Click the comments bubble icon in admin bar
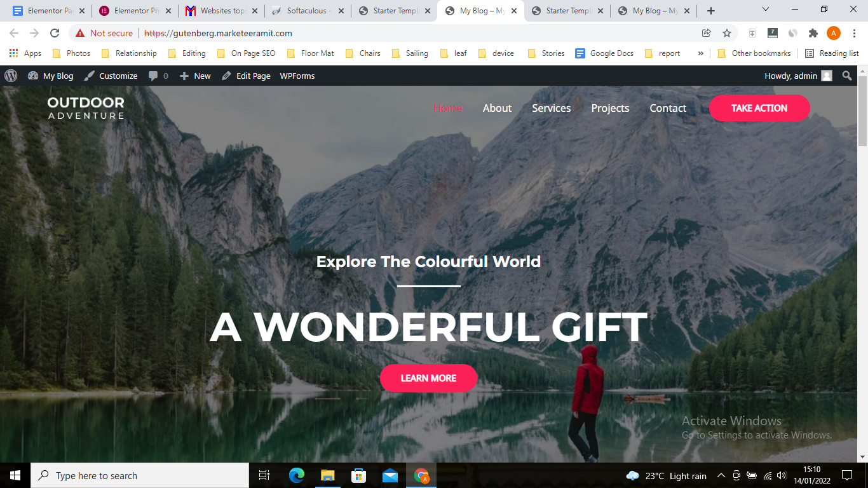868x488 pixels. [153, 76]
